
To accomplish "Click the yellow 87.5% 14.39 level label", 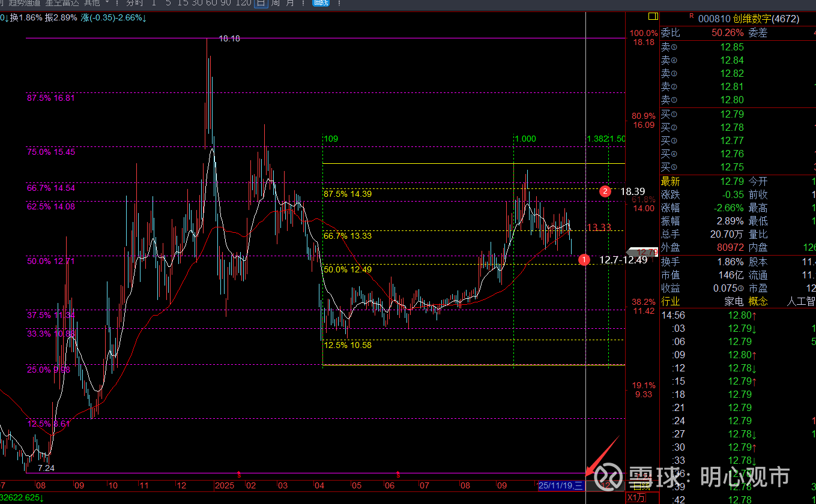I will [x=348, y=194].
